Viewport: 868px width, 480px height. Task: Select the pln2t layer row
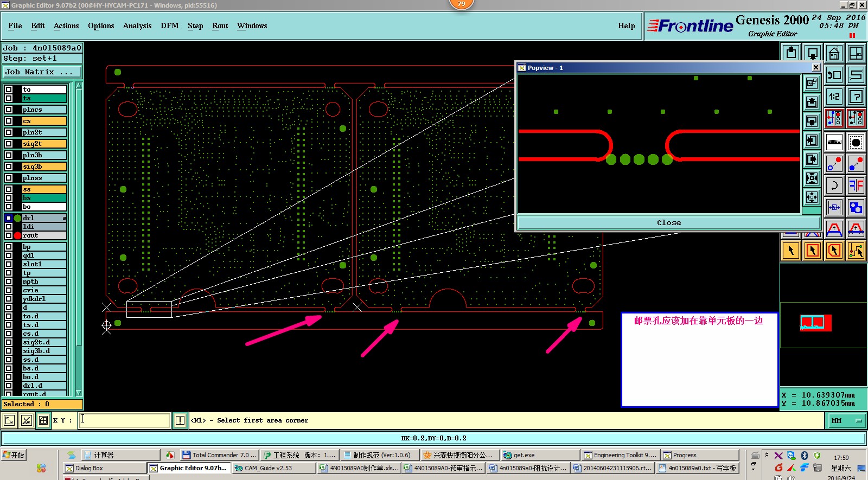(44, 132)
